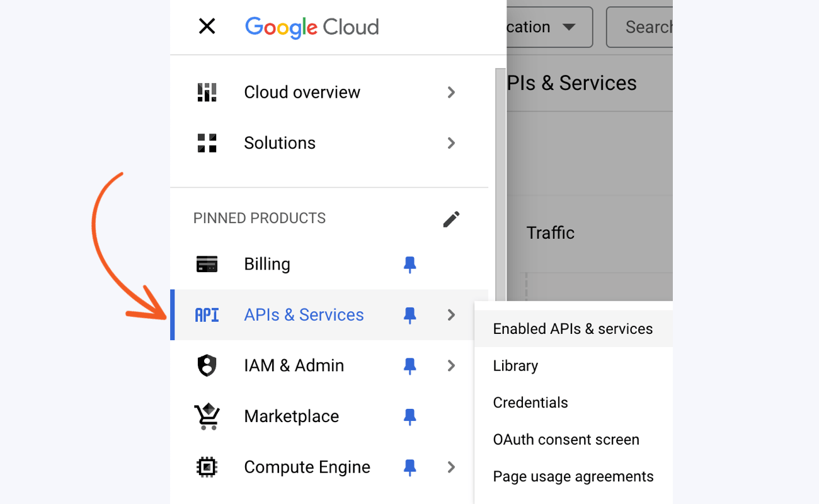Unpin Marketplace product
The height and width of the screenshot is (504, 819).
coord(409,417)
